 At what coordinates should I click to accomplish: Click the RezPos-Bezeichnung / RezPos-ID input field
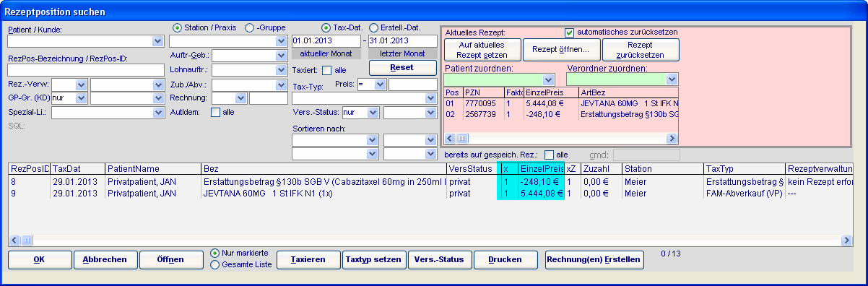click(86, 70)
